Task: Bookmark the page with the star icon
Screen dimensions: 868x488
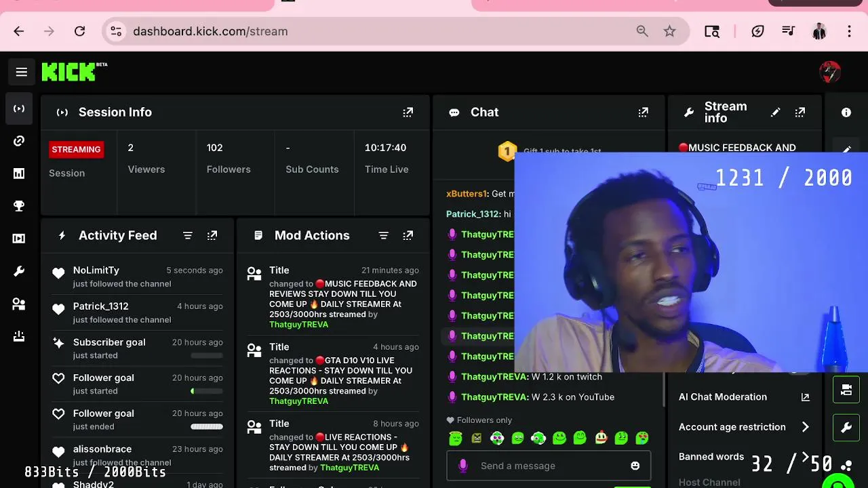Action: click(x=670, y=31)
